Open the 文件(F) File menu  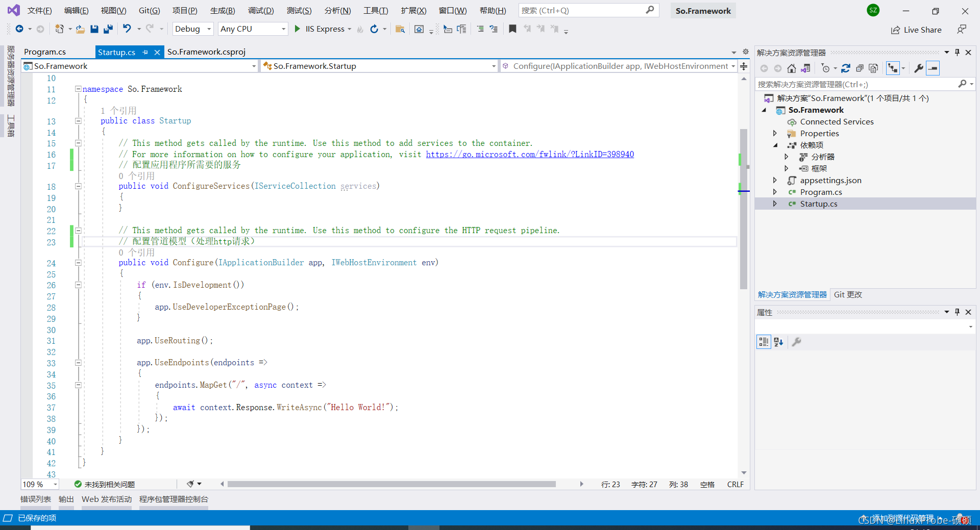[x=39, y=10]
